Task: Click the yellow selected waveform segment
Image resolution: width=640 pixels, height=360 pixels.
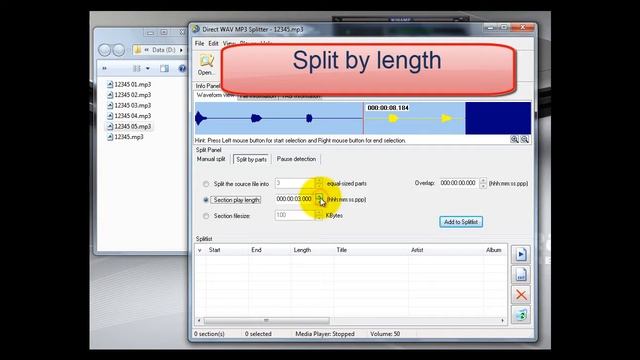Action: click(x=414, y=118)
